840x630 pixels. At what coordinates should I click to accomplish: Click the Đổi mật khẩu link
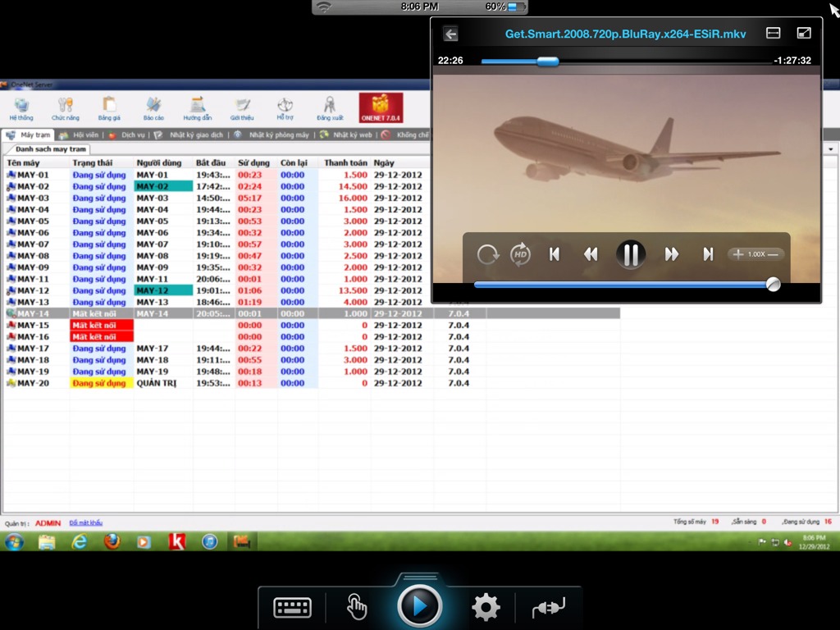tap(86, 523)
